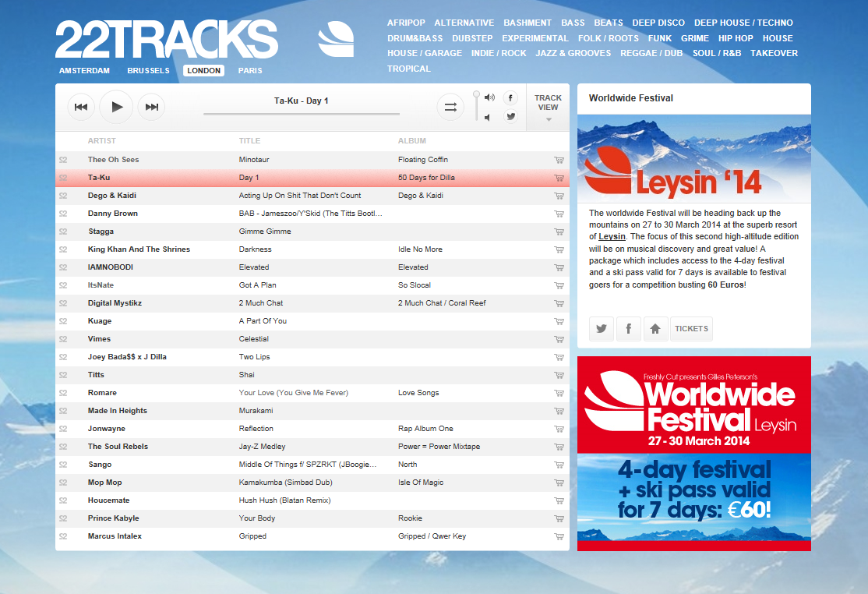Click the Worldwide Festival panel heading
The image size is (868, 594).
631,98
